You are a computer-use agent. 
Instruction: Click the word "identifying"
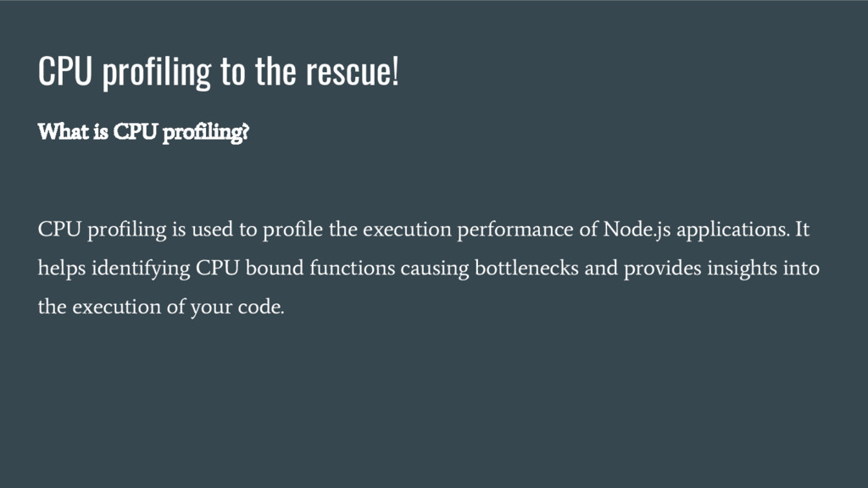(x=141, y=269)
